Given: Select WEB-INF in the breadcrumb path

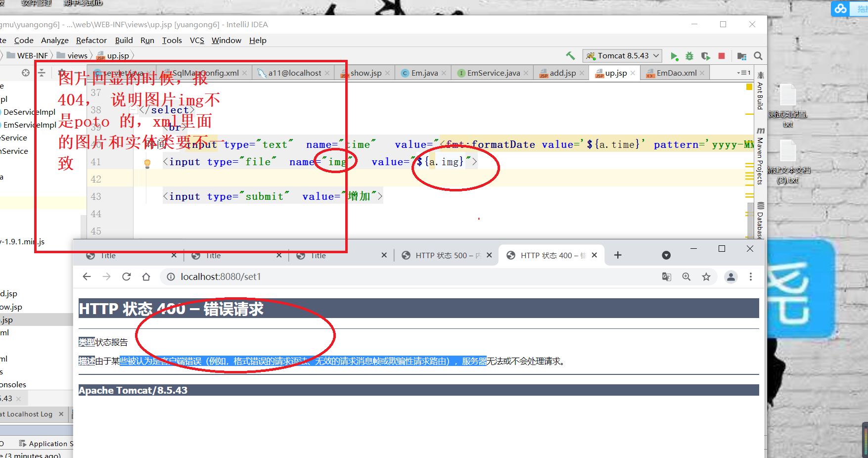Looking at the screenshot, I should [27, 56].
